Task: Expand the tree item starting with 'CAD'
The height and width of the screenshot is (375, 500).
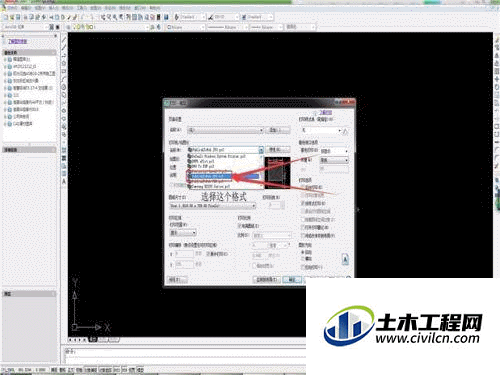Action: [x=5, y=124]
